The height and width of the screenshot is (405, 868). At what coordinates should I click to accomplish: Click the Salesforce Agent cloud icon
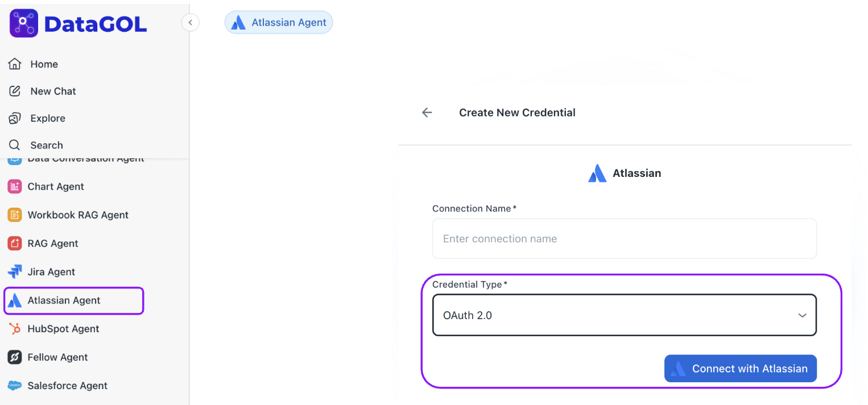click(15, 386)
